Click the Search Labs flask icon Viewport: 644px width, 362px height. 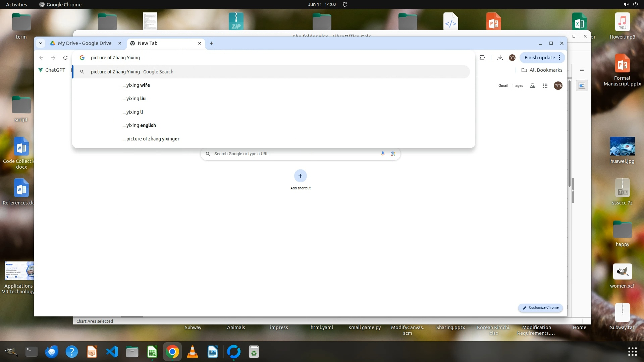pos(532,86)
